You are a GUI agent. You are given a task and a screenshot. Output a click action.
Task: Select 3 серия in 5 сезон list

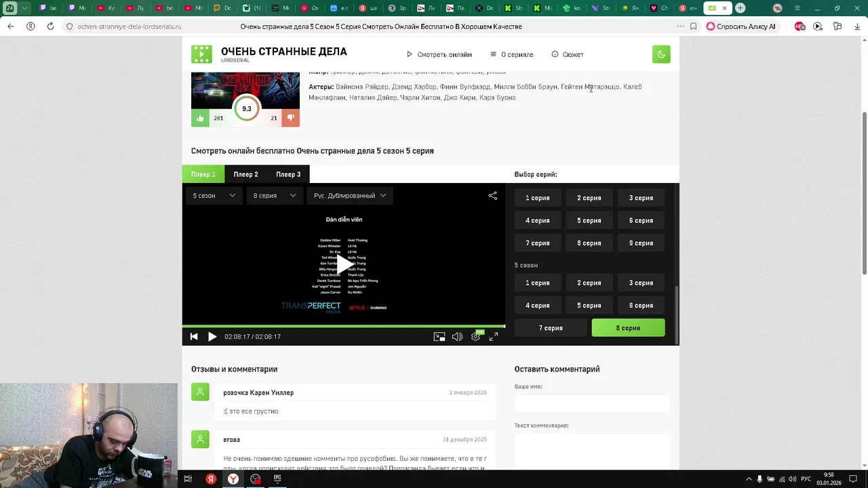coord(641,283)
